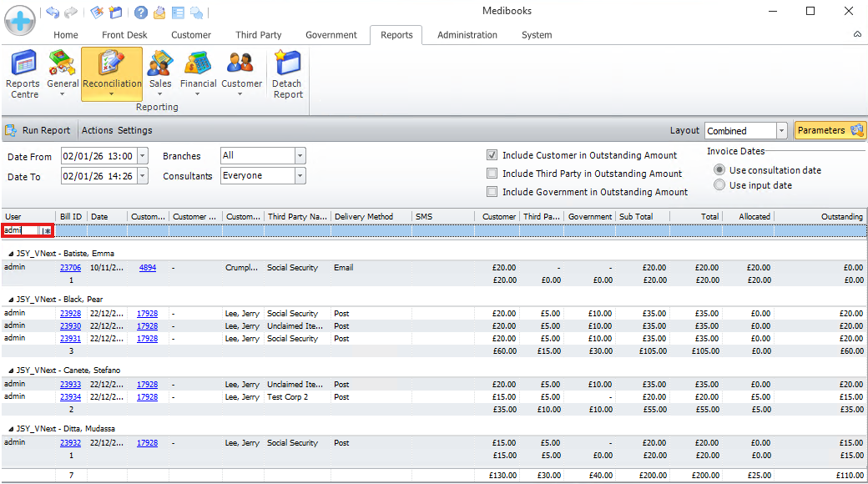This screenshot has height=484, width=868.
Task: Switch to the Administration tab
Action: point(467,35)
